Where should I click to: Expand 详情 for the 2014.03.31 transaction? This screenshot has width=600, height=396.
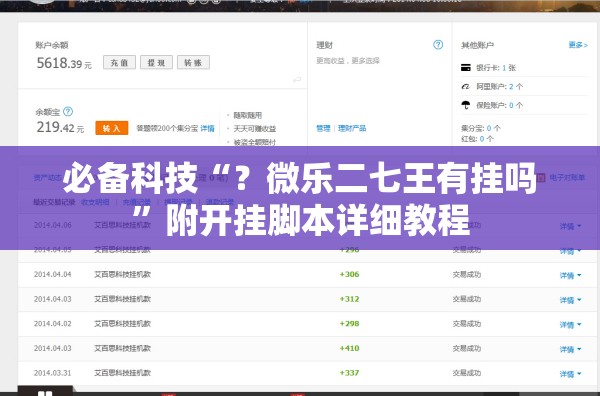(570, 373)
